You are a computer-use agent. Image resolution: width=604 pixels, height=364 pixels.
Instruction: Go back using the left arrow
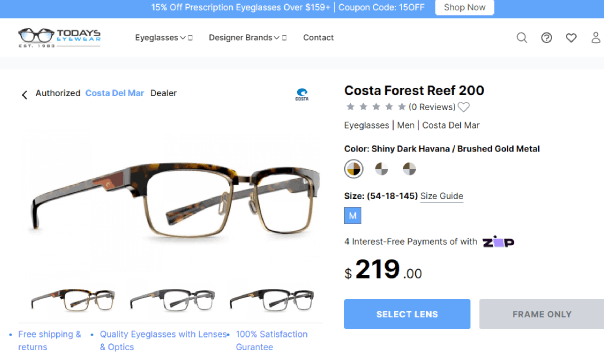click(x=24, y=95)
